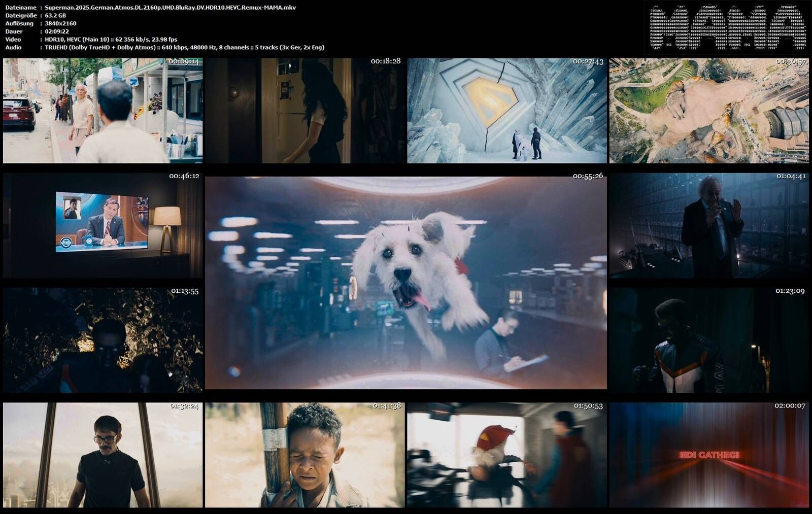Click the Superman mkv file name text
Screen dimensions: 812x514
[171, 8]
